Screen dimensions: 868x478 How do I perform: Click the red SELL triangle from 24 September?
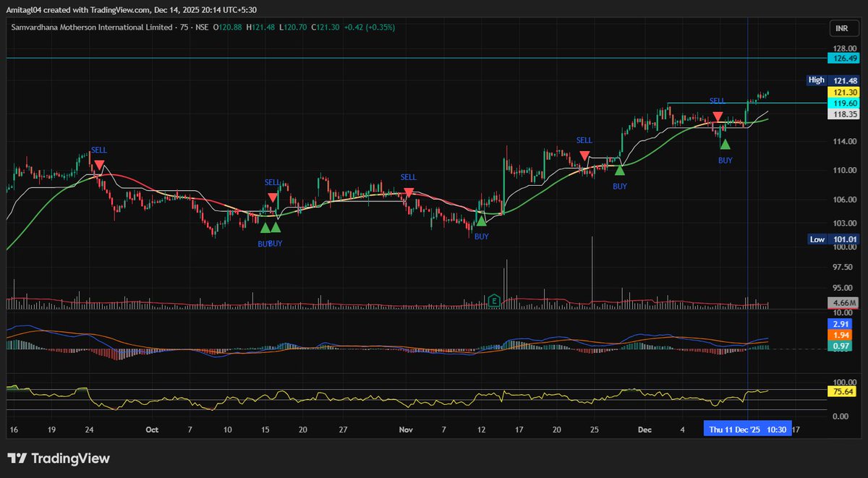point(98,164)
